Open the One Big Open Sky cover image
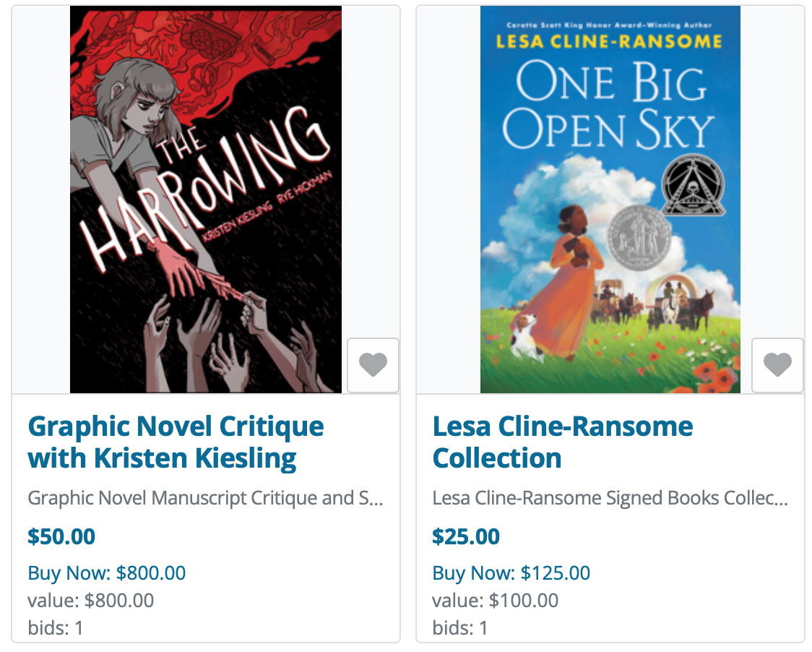This screenshot has width=812, height=652. pyautogui.click(x=610, y=200)
